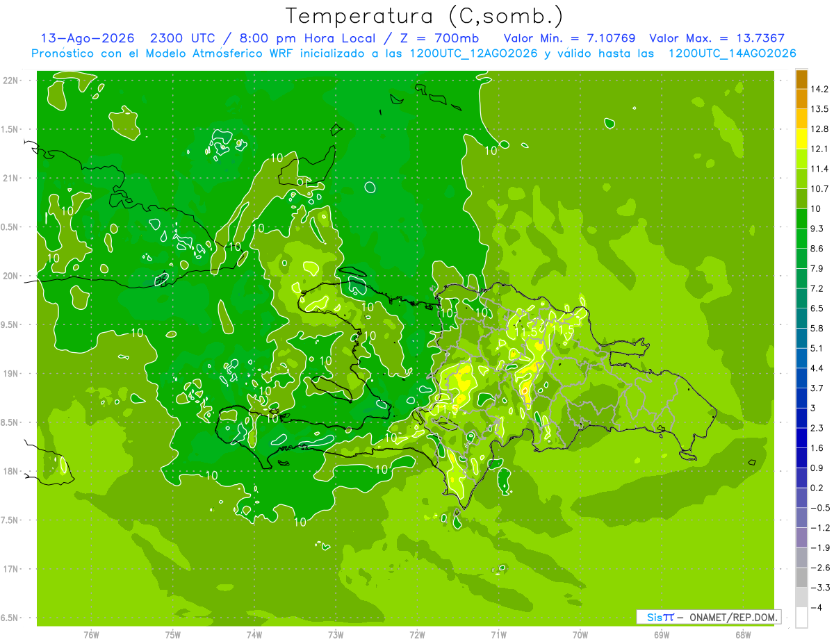The width and height of the screenshot is (834, 644).
Task: Click the '7.9' color scale value
Action: pyautogui.click(x=817, y=269)
